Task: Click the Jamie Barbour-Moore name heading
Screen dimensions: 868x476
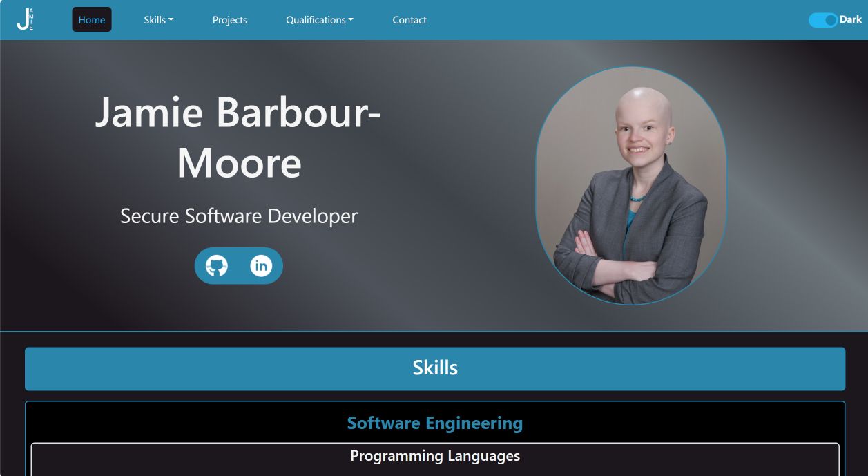Action: tap(238, 137)
